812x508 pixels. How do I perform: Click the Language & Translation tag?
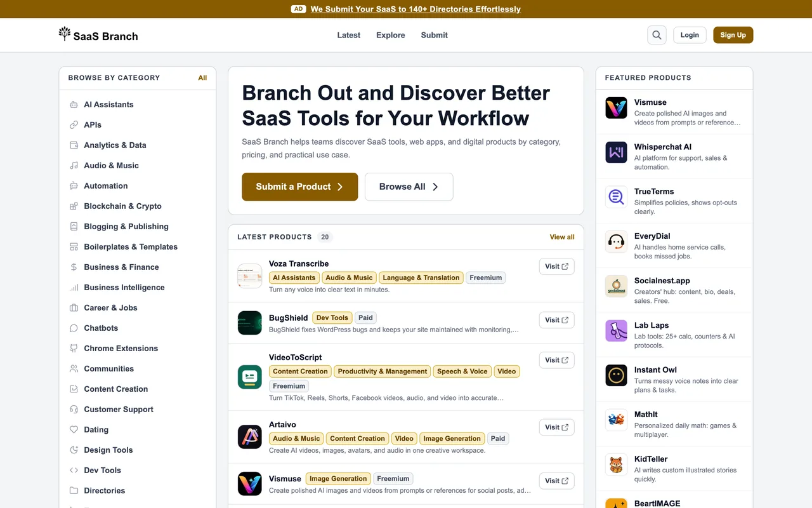point(421,277)
